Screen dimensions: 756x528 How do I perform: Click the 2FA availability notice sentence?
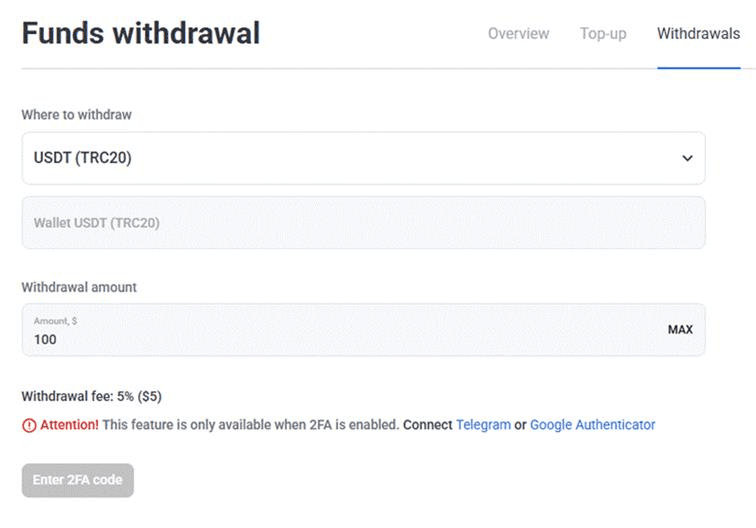(x=250, y=425)
